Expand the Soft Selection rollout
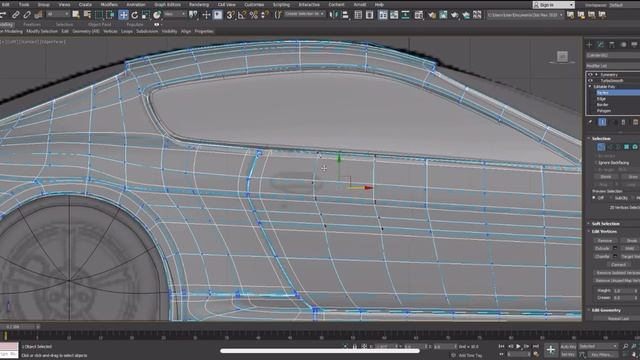Screen dimensions: 640x360 (606, 224)
